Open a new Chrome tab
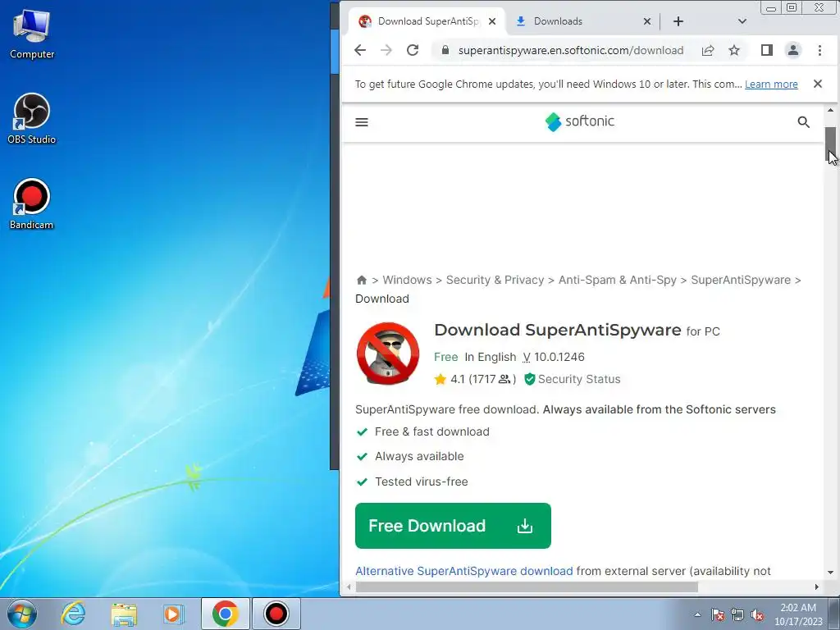This screenshot has height=630, width=840. pyautogui.click(x=678, y=21)
